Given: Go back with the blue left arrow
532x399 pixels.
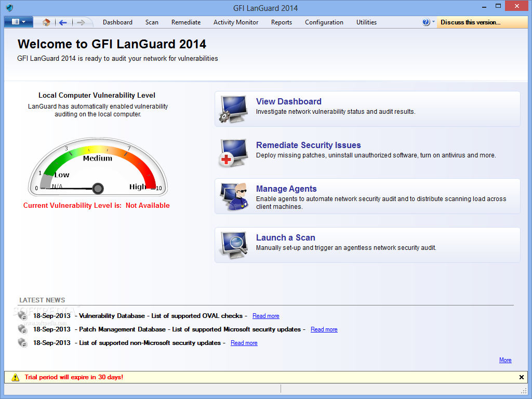Looking at the screenshot, I should pyautogui.click(x=63, y=22).
